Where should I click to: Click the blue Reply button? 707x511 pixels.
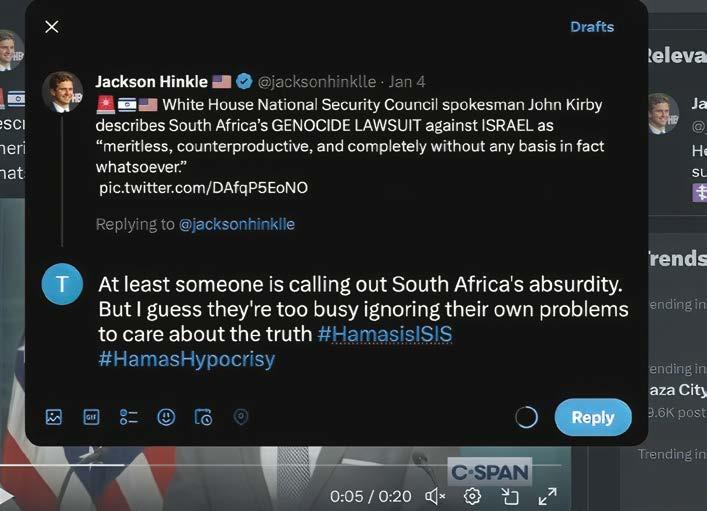593,417
